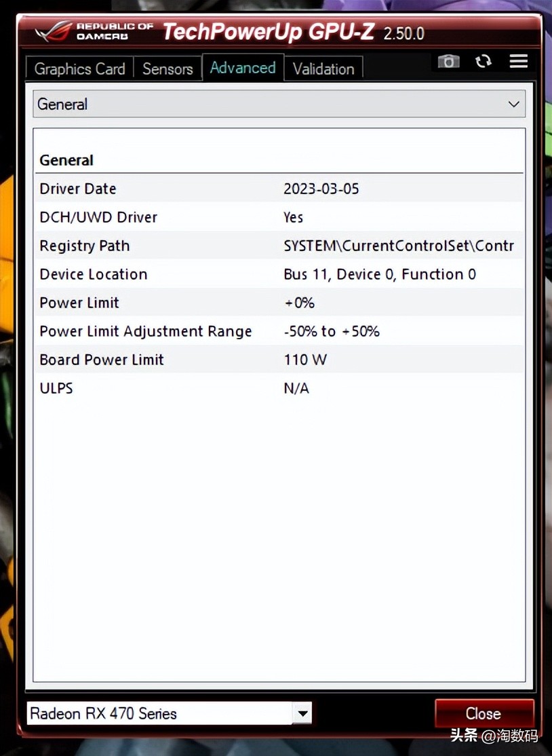The image size is (552, 756).
Task: Select the DCH/UWD Driver row label
Action: (98, 217)
